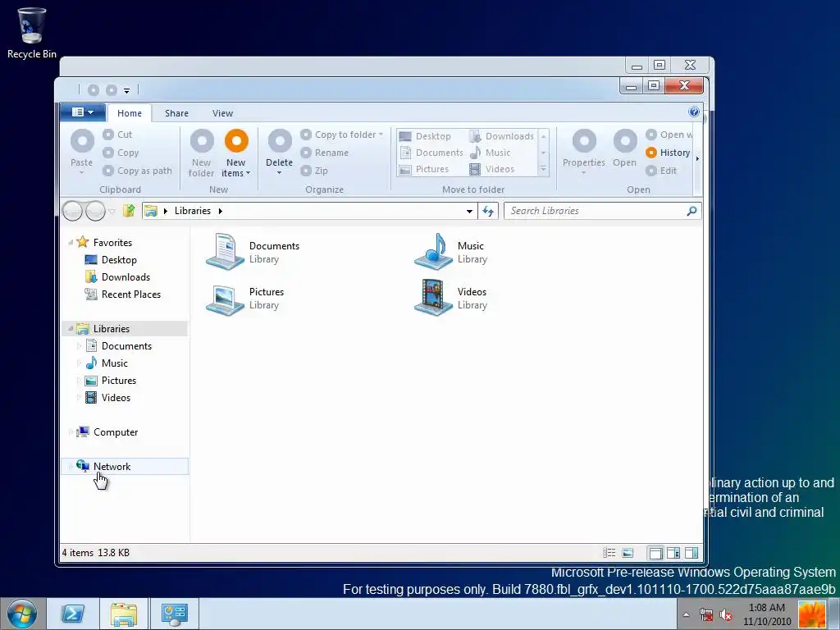Click the muted volume tray icon

tap(726, 614)
